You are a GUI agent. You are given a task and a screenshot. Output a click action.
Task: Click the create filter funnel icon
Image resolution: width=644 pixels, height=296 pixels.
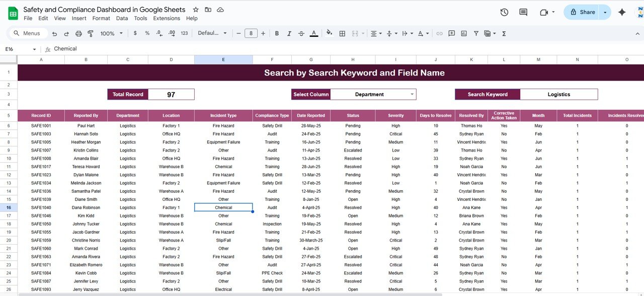tap(476, 33)
